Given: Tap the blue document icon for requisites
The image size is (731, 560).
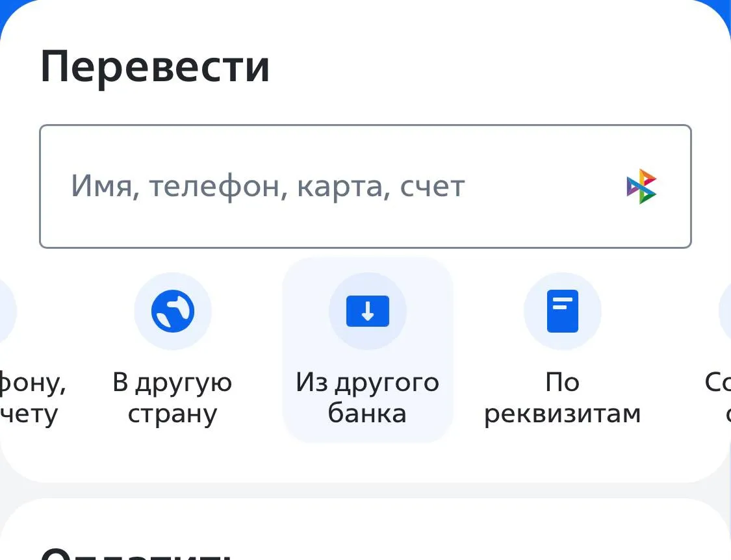Looking at the screenshot, I should pos(562,311).
